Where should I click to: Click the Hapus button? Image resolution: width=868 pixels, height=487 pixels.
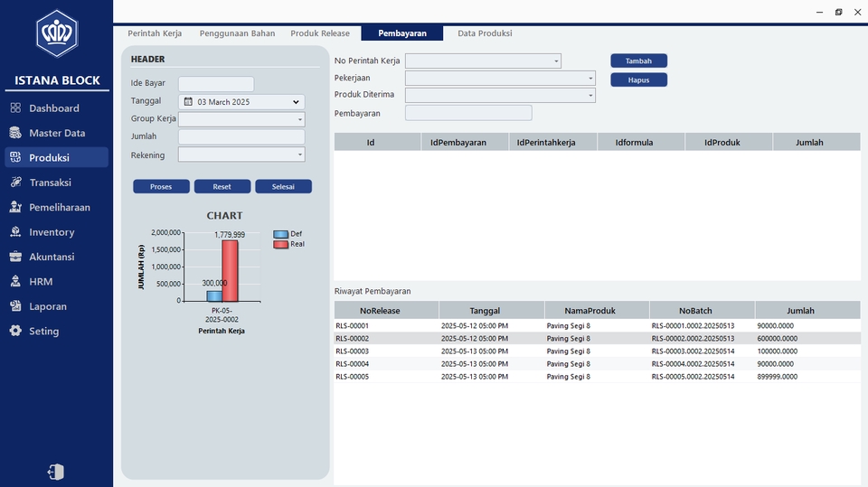coord(638,80)
